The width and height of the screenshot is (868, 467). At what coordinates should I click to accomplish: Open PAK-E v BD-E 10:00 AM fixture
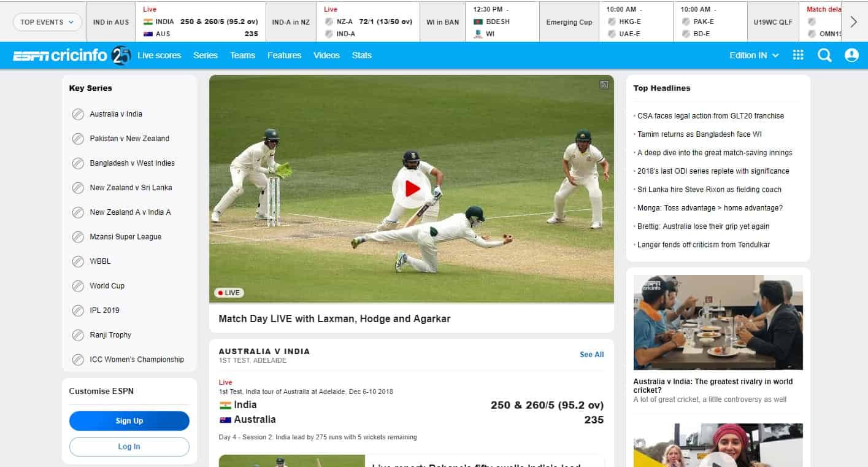click(x=710, y=22)
